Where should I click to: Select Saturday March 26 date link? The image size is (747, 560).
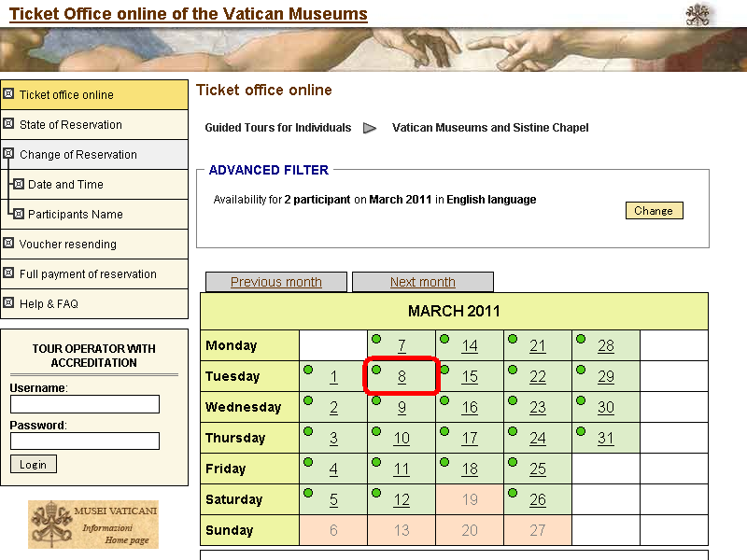pyautogui.click(x=538, y=500)
